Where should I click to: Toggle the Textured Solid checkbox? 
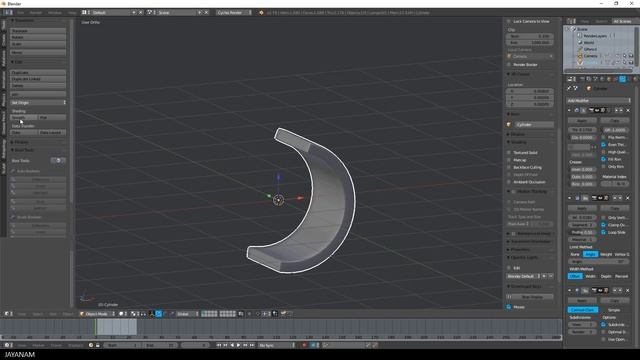tap(509, 152)
